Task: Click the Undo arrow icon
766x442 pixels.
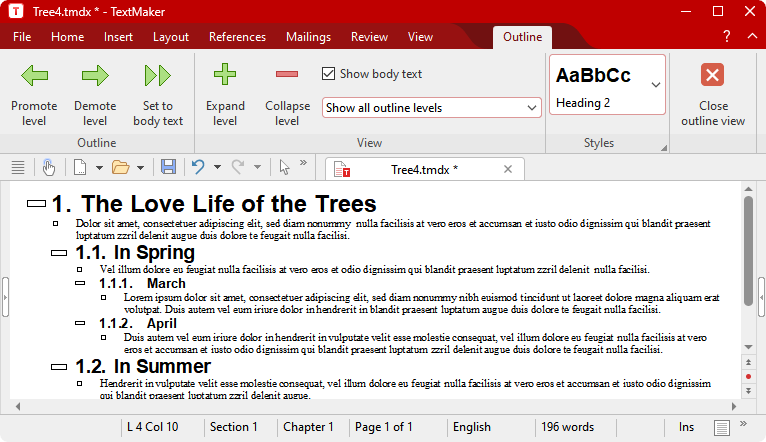Action: coord(198,167)
